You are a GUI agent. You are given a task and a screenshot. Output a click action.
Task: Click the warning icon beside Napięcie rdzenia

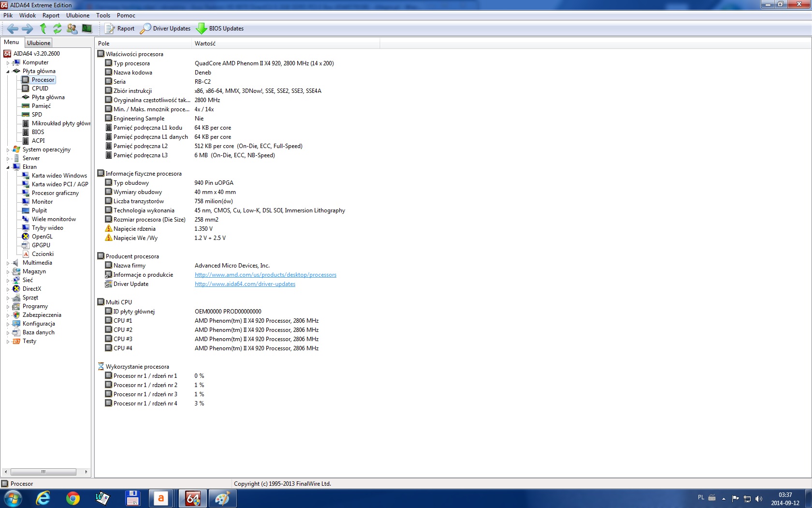point(109,229)
